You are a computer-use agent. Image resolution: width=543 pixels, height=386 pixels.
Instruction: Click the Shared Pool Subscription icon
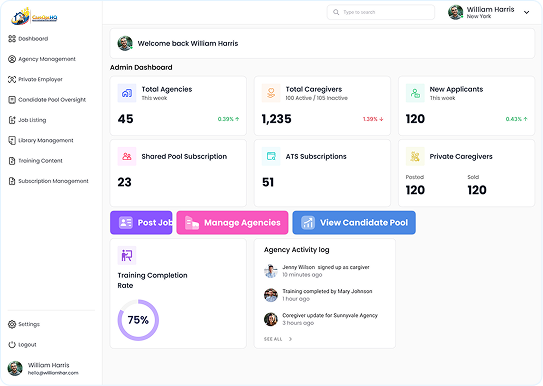[127, 156]
